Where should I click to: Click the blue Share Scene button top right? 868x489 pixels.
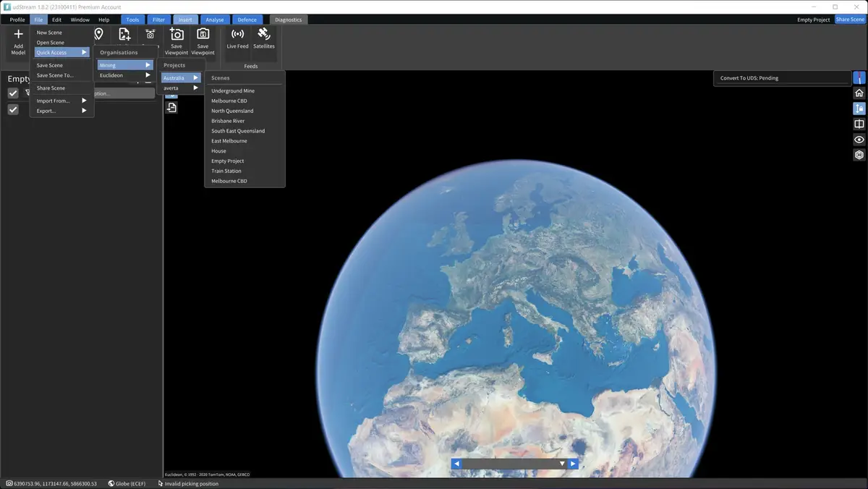click(850, 20)
